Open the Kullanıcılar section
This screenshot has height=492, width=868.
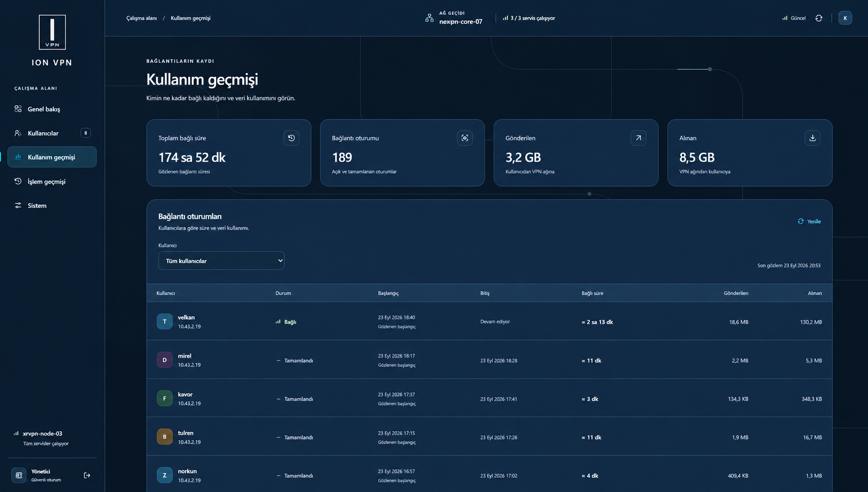click(52, 133)
